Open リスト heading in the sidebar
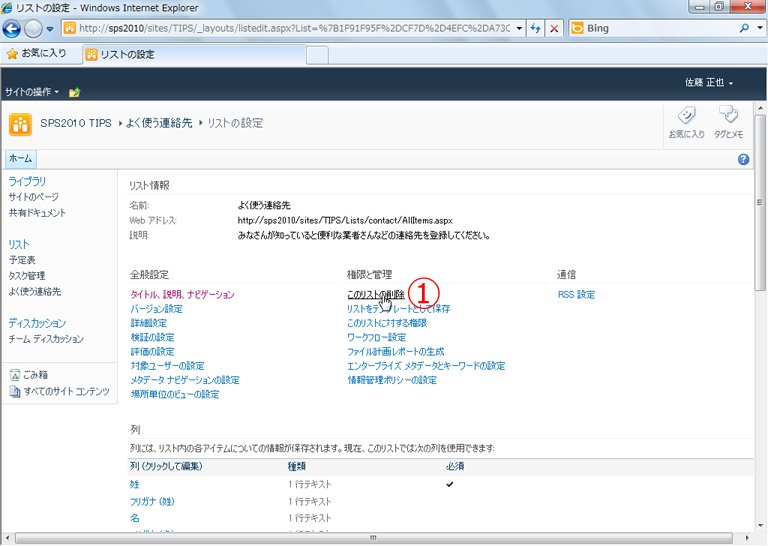 pyautogui.click(x=19, y=244)
